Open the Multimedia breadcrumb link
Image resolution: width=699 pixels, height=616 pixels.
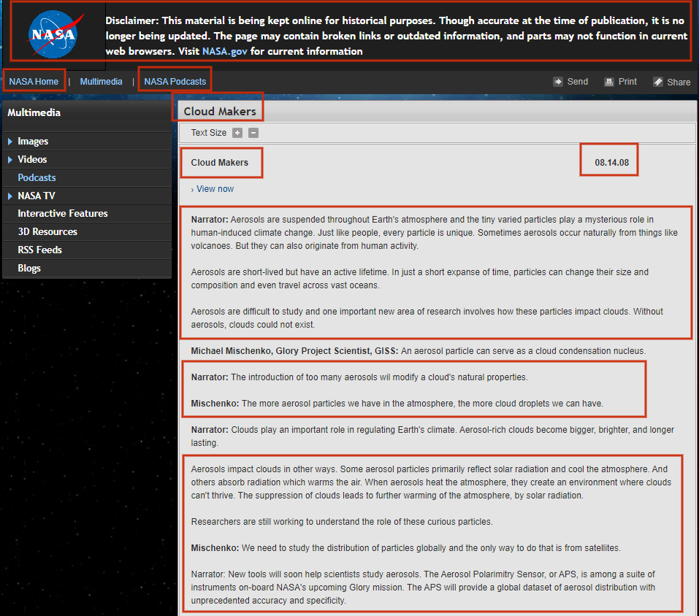(x=102, y=82)
